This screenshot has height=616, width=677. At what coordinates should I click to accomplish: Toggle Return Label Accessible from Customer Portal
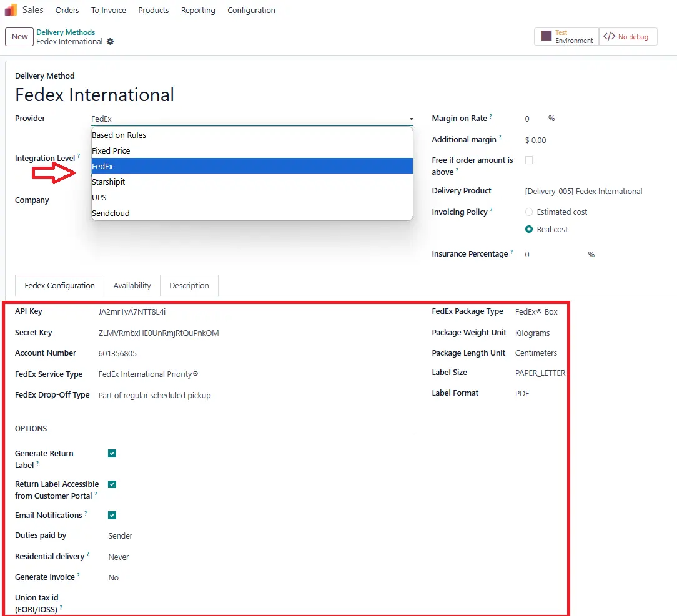[112, 484]
